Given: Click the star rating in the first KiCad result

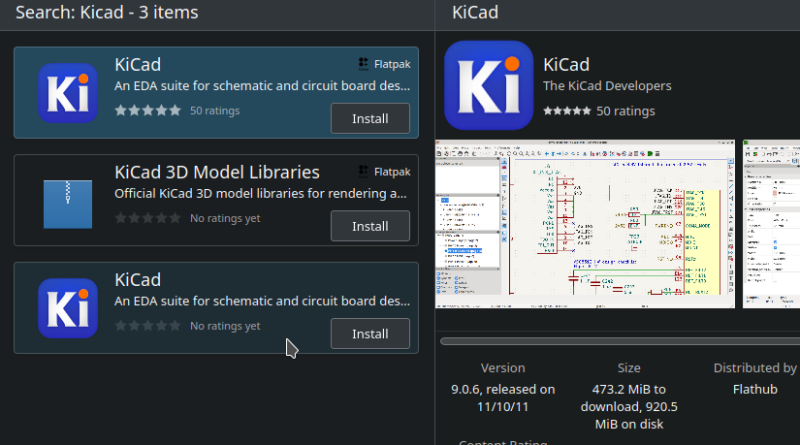Looking at the screenshot, I should click(x=148, y=110).
